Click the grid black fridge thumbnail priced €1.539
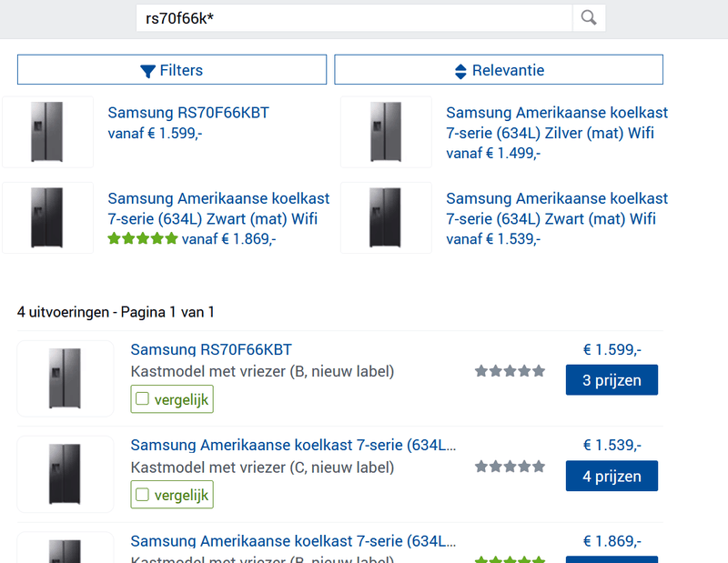Viewport: 728px width, 563px height. pyautogui.click(x=386, y=217)
